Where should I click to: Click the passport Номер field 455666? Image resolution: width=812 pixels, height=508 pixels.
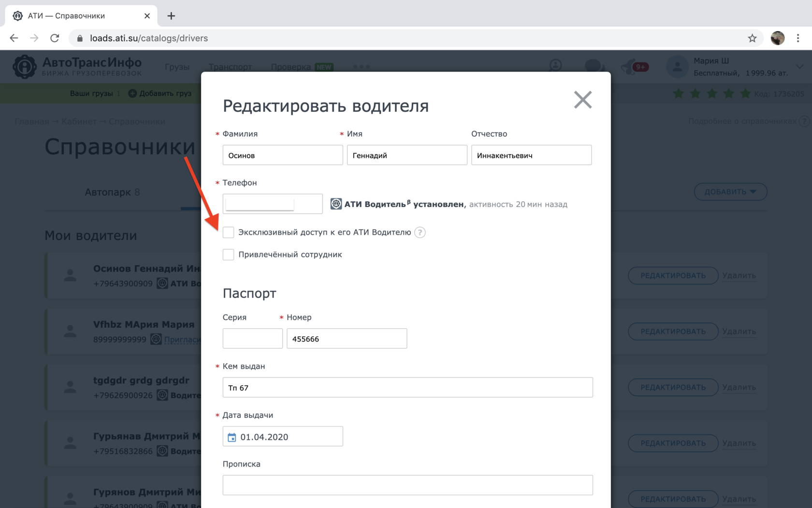[x=347, y=339]
